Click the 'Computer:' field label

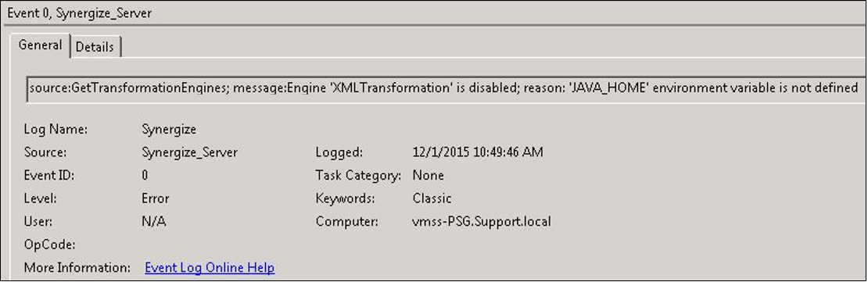pos(347,223)
